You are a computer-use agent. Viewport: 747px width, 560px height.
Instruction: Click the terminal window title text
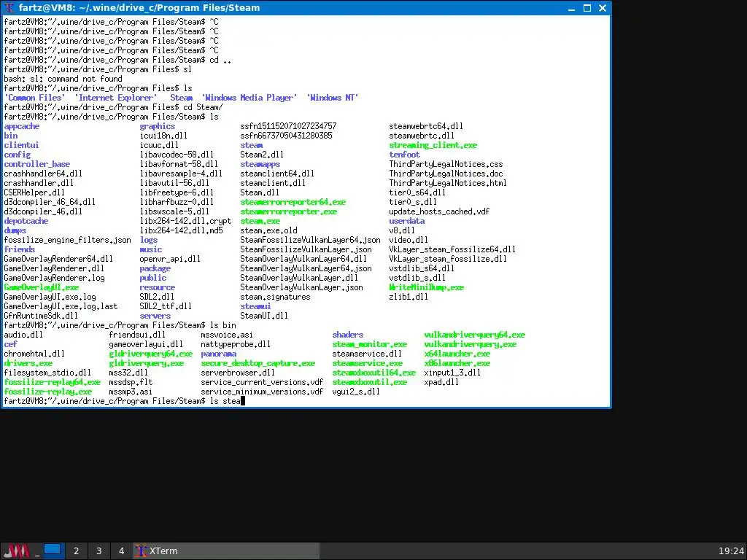point(139,7)
